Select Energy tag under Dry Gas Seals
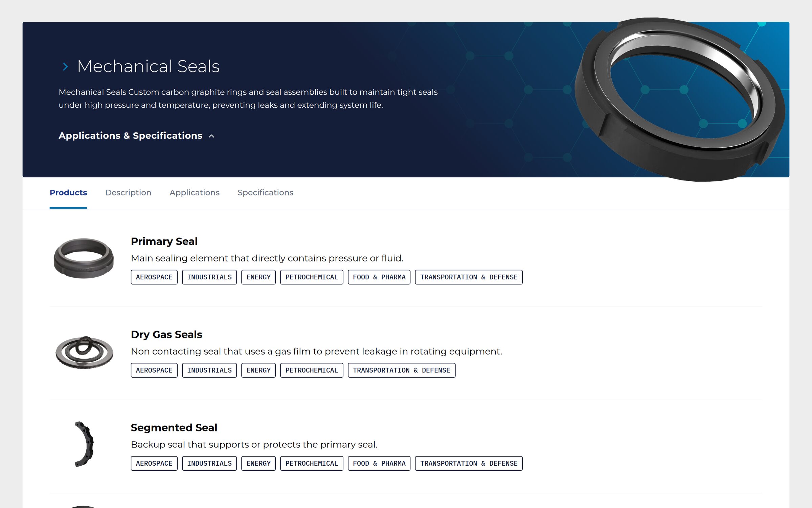812x508 pixels. [x=258, y=370]
